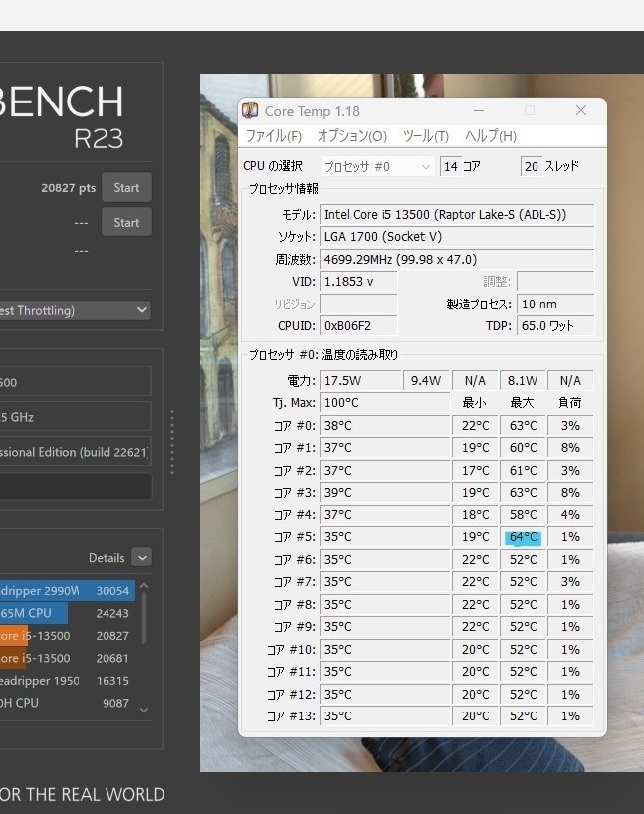Open the Test Throttling dropdown in Cinebench
The width and height of the screenshot is (644, 814).
76,310
